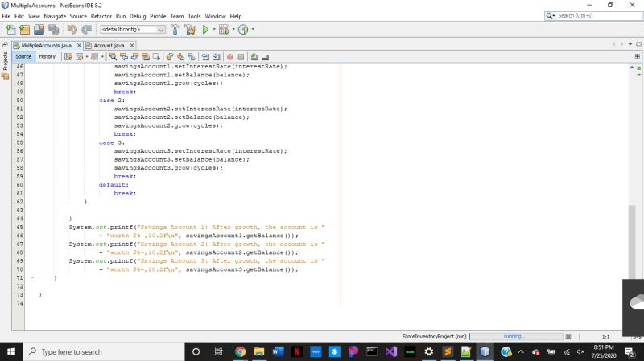Toggle bookmark on the current line
The width and height of the screenshot is (644, 361).
[x=192, y=57]
